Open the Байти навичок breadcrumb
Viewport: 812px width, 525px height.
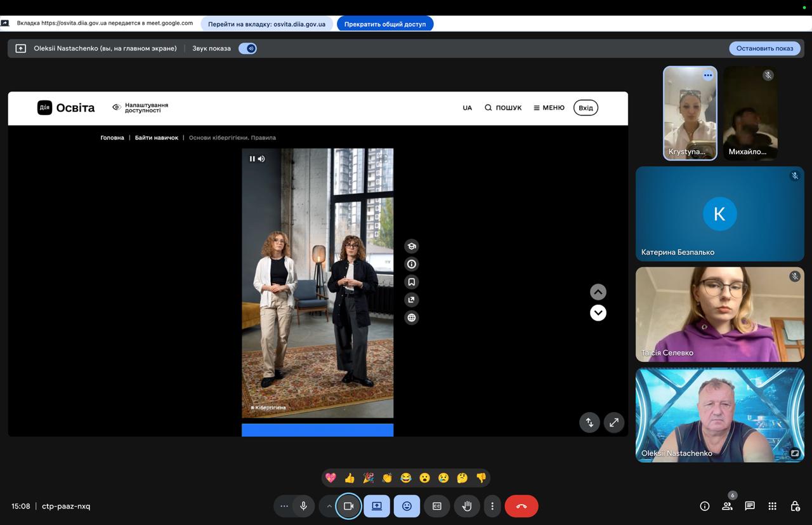156,138
